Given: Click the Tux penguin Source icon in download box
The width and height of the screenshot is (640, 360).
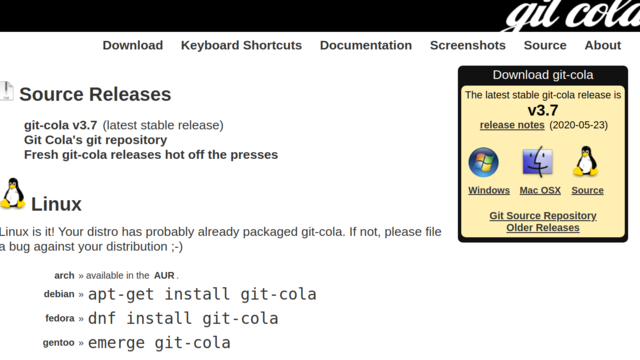Looking at the screenshot, I should coord(586,161).
